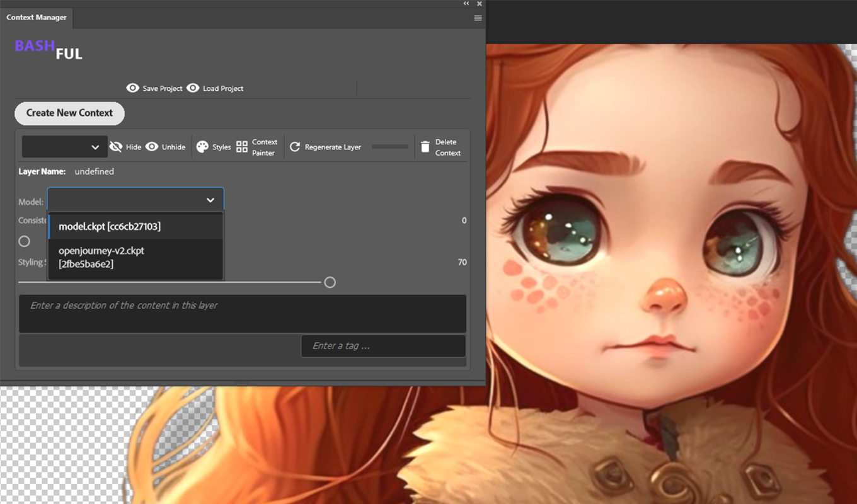Viewport: 857px width, 504px height.
Task: Open Context Painter grid icon
Action: [x=242, y=147]
